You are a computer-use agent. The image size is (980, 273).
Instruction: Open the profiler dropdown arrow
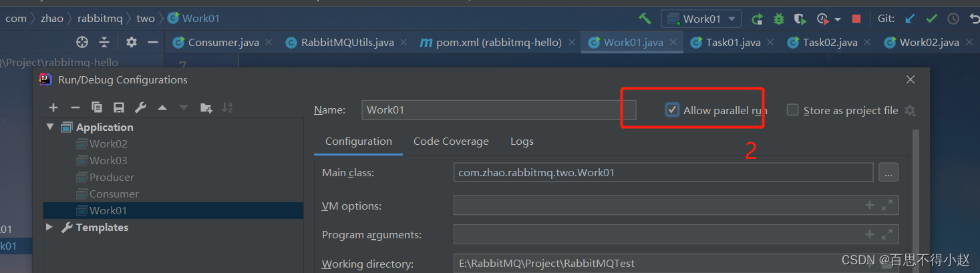[x=837, y=19]
